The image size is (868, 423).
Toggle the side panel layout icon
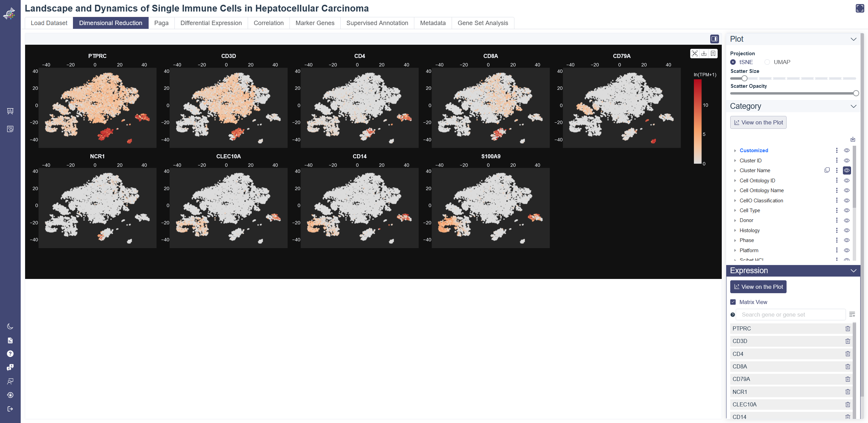(714, 39)
